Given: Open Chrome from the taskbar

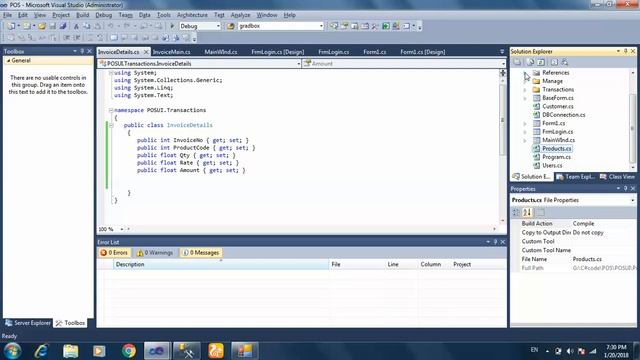Looking at the screenshot, I should [x=129, y=351].
